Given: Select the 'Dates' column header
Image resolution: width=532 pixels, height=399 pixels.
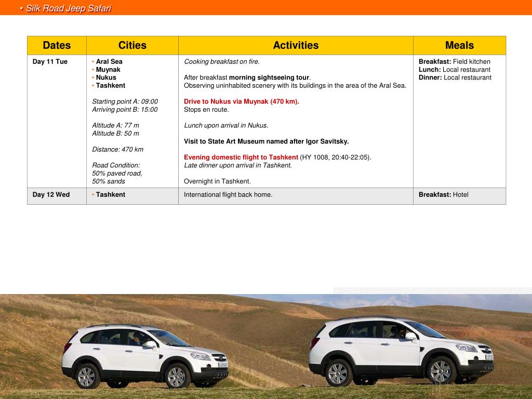Looking at the screenshot, I should click(x=57, y=45).
